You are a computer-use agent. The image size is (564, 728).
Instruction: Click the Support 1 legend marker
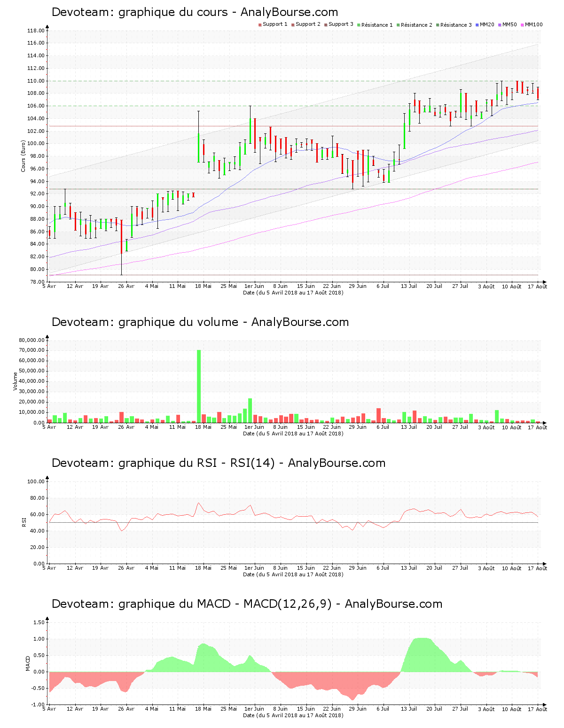(x=260, y=24)
